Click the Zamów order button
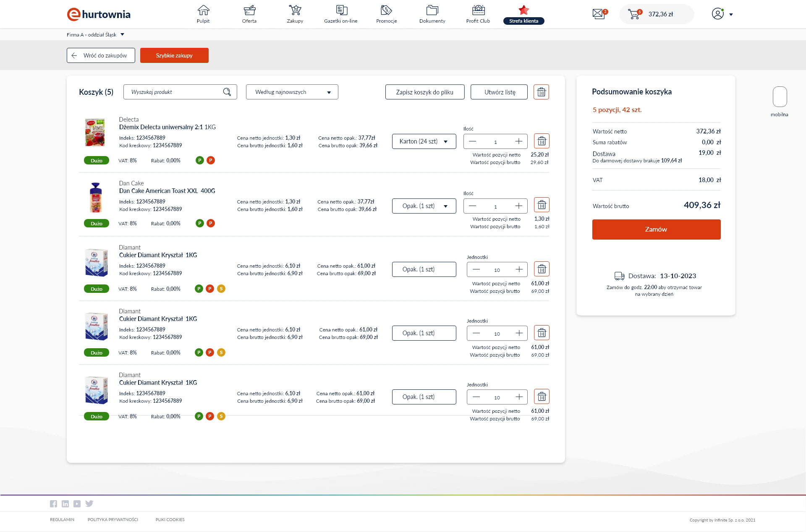 point(656,229)
